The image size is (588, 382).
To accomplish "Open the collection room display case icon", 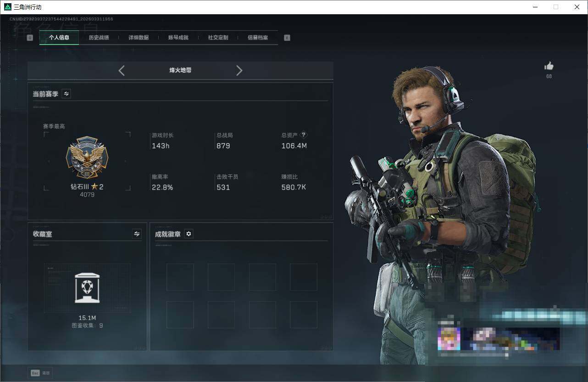I will click(x=87, y=288).
